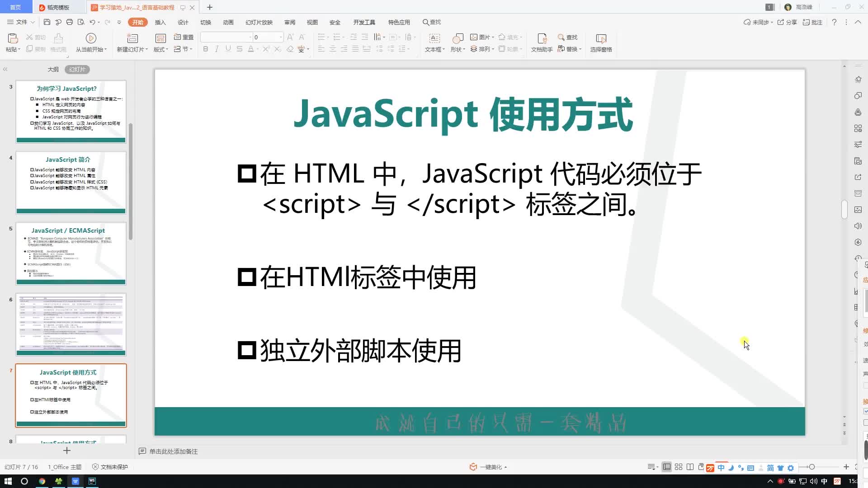
Task: Click the decrease font size icon
Action: click(x=302, y=37)
